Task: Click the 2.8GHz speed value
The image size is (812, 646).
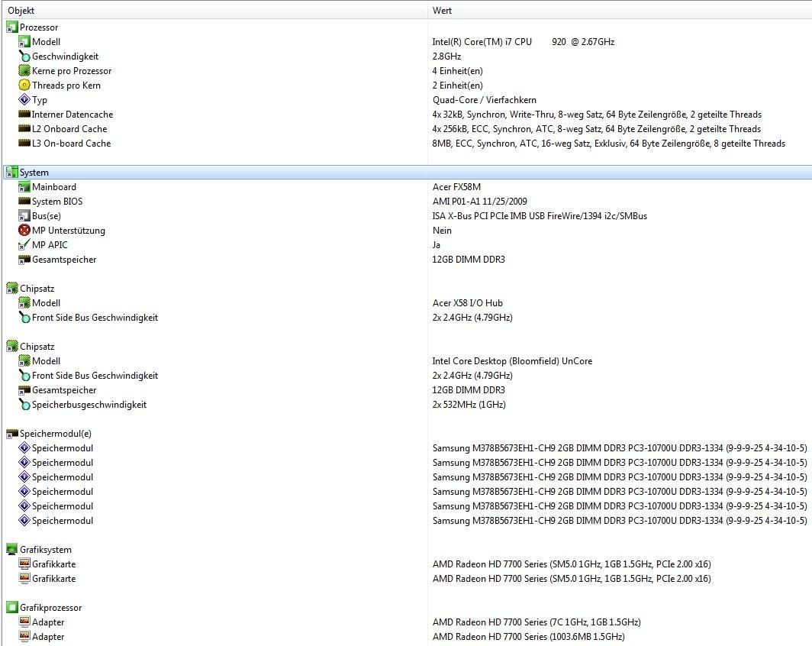Action: coord(446,57)
